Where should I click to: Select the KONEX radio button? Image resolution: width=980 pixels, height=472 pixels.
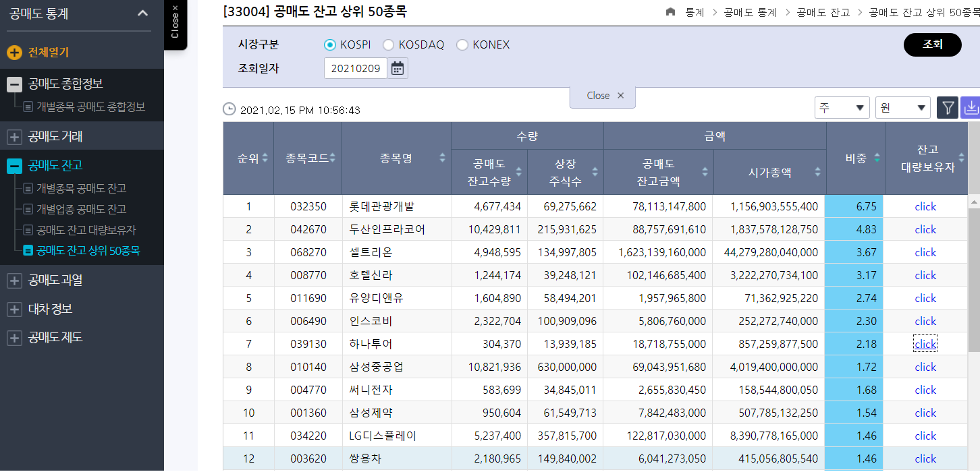pos(462,45)
